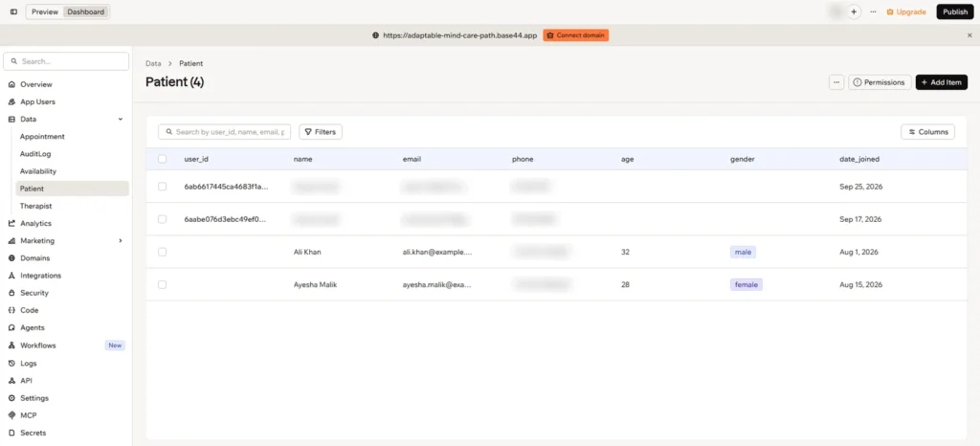Click the sidebar Search field
Viewport: 980px width, 446px height.
coord(66,61)
